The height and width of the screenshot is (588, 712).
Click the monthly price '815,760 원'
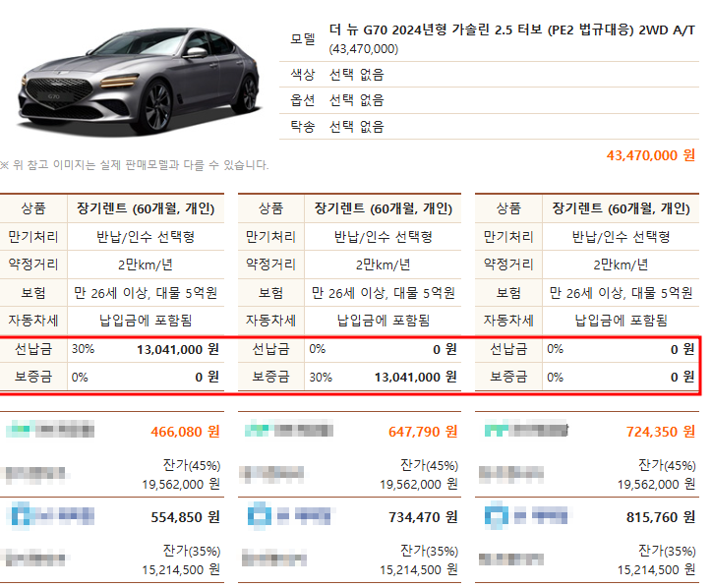point(661,517)
